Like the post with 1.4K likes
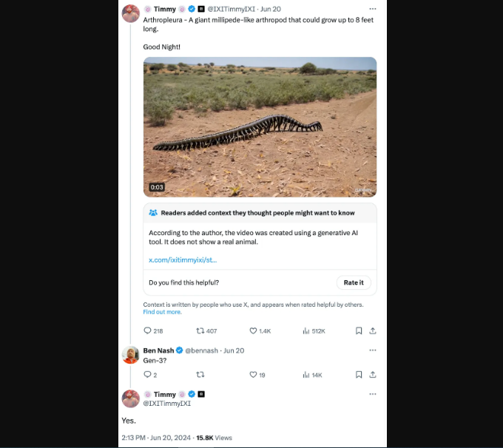This screenshot has height=448, width=503. (253, 331)
